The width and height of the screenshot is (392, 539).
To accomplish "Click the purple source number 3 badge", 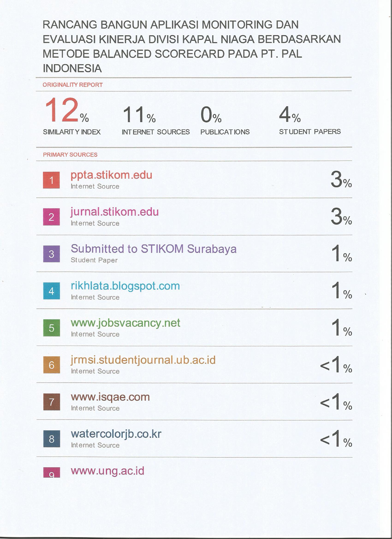I will point(51,254).
